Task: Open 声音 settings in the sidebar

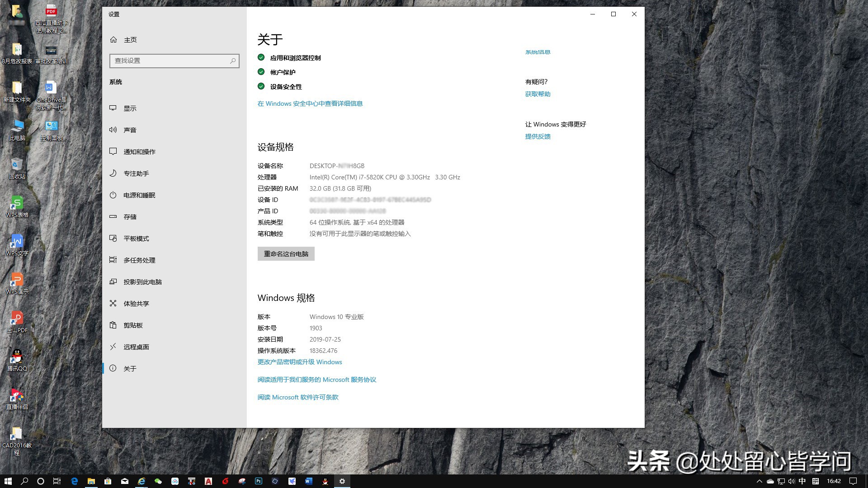Action: pyautogui.click(x=130, y=130)
